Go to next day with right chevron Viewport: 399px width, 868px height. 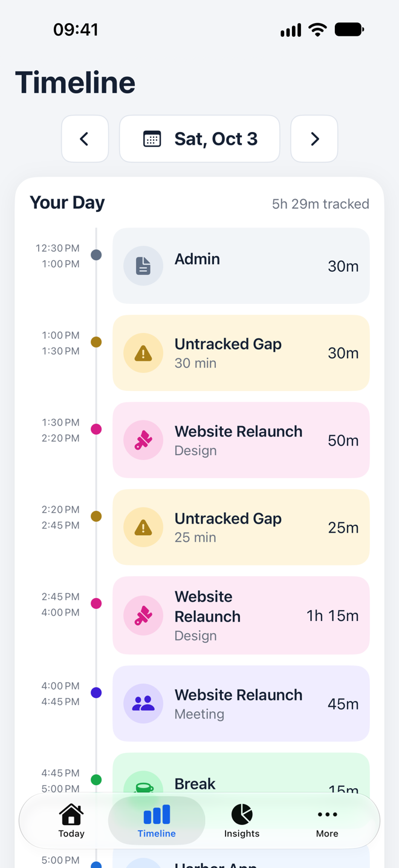(x=314, y=139)
